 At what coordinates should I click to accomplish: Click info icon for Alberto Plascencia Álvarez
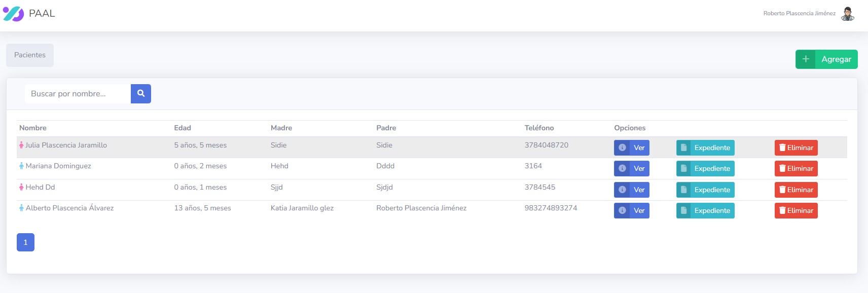pos(622,211)
